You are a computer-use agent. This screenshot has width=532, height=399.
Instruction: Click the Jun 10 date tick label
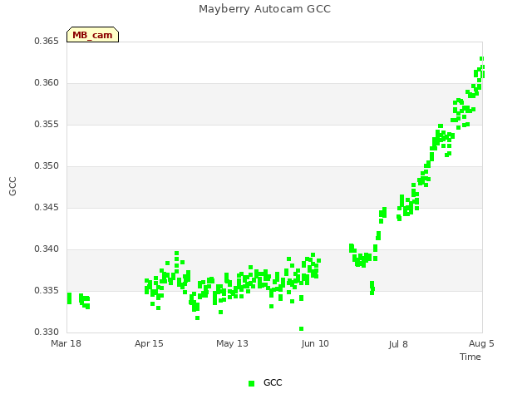(x=315, y=343)
